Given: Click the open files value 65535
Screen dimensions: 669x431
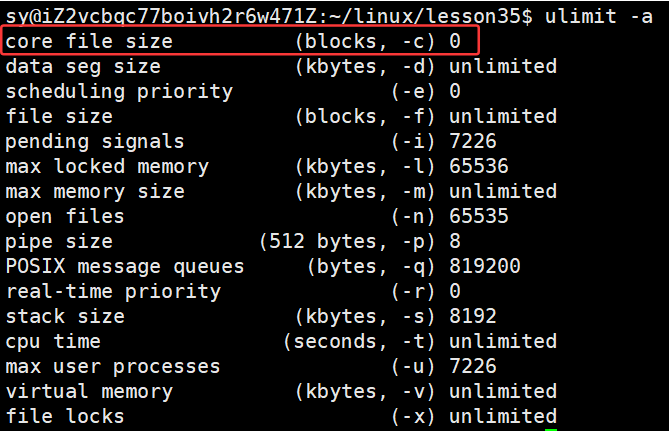Looking at the screenshot, I should point(479,216).
